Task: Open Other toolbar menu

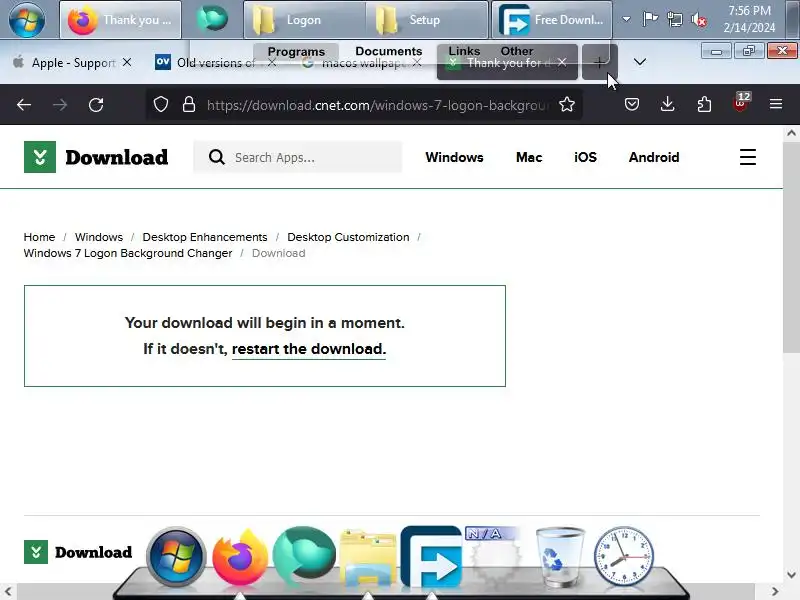Action: (x=517, y=51)
